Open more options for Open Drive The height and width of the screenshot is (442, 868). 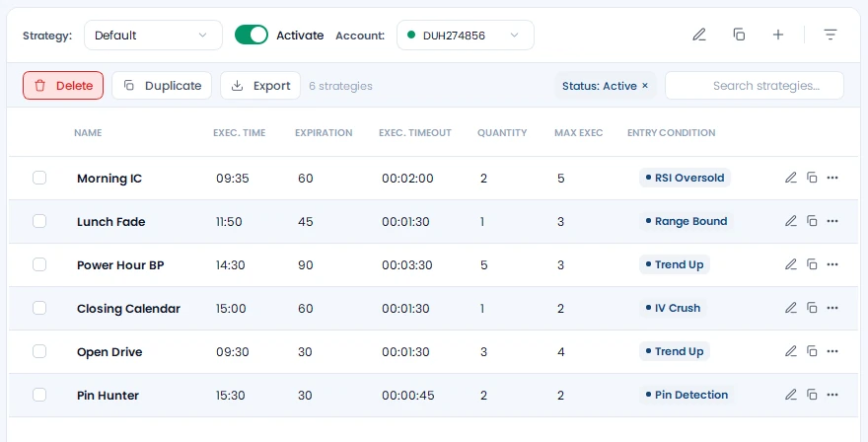pyautogui.click(x=832, y=351)
